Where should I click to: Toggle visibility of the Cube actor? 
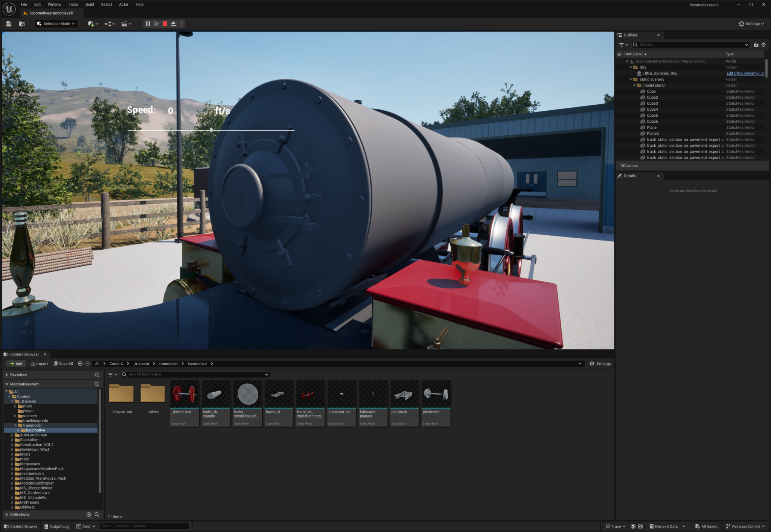[x=619, y=91]
